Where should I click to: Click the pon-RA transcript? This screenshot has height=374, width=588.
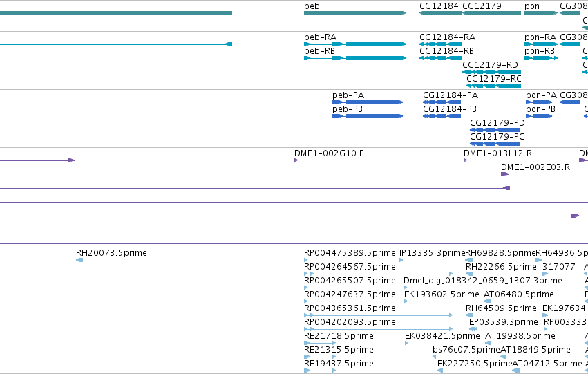[541, 44]
